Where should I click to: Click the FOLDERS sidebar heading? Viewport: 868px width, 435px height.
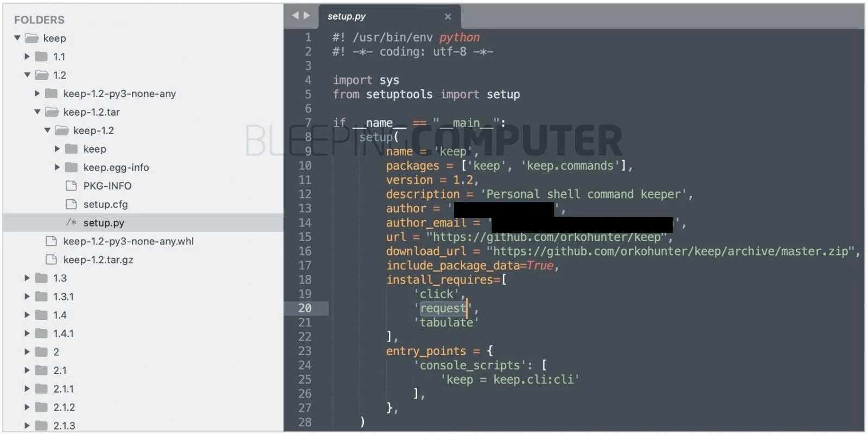(x=39, y=20)
